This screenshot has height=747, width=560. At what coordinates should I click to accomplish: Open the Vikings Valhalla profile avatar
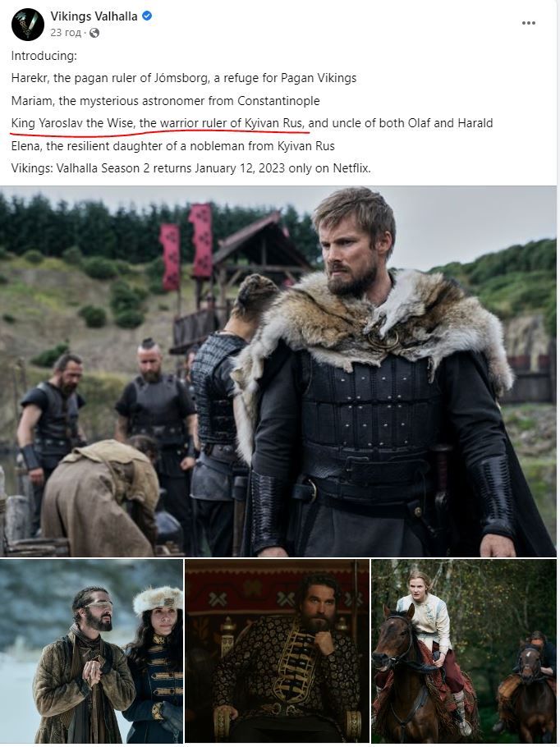point(28,25)
